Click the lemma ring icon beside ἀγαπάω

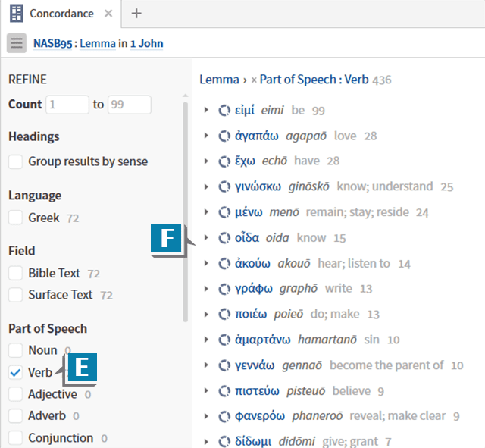click(224, 136)
